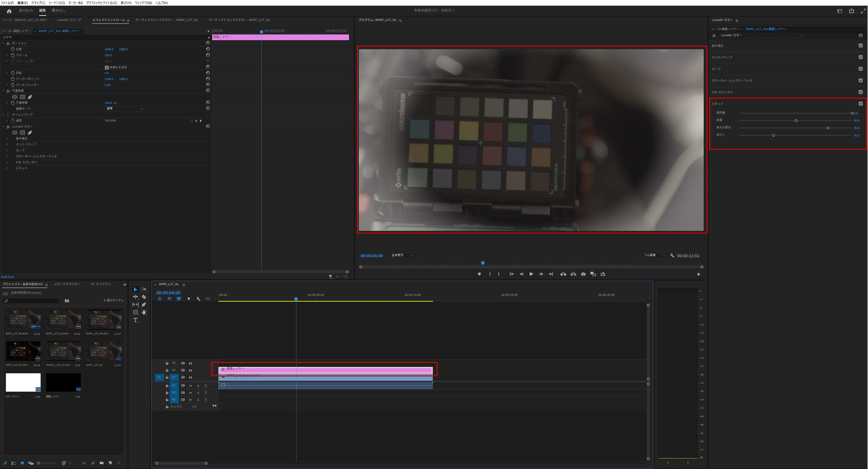The width and height of the screenshot is (868, 469).
Task: Click Export Frame camera icon
Action: pos(583,274)
